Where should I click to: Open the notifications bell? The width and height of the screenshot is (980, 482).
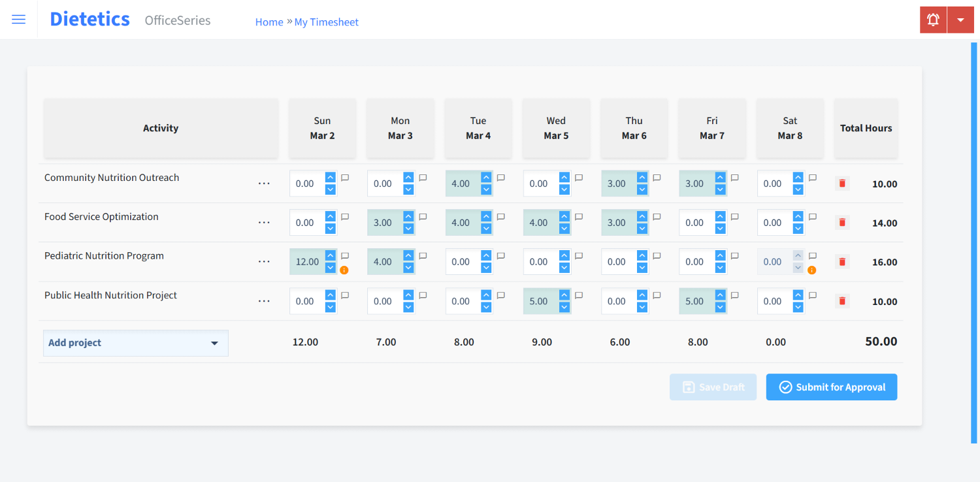pyautogui.click(x=932, y=19)
